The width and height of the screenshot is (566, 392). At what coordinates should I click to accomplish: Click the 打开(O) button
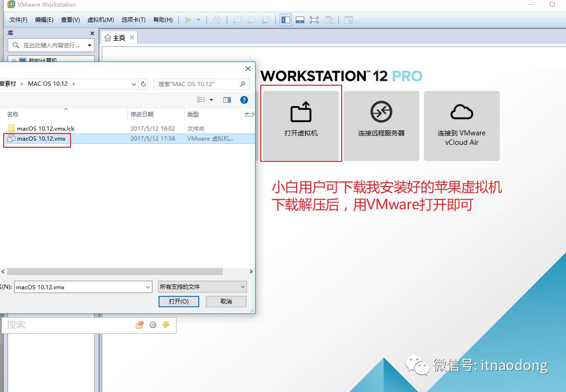click(x=179, y=302)
